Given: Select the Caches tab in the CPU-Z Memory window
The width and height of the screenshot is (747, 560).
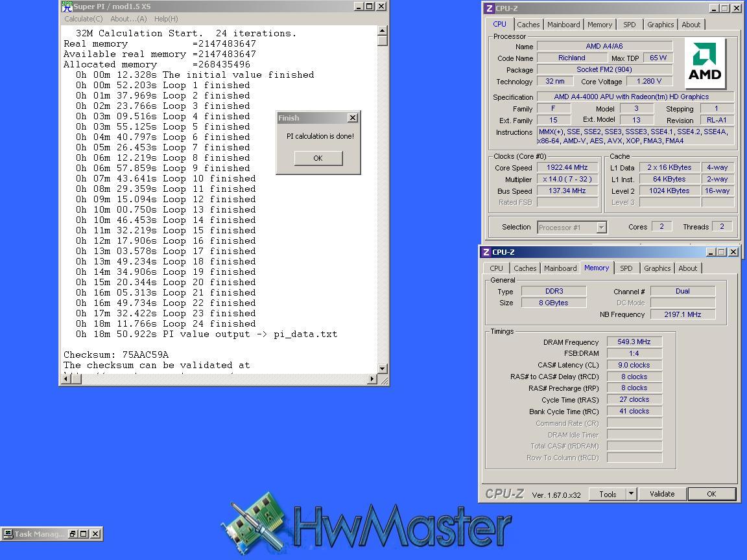Looking at the screenshot, I should [x=525, y=268].
